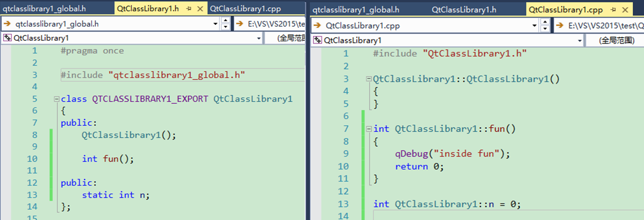Click the 'return 0;' statement

coord(420,167)
